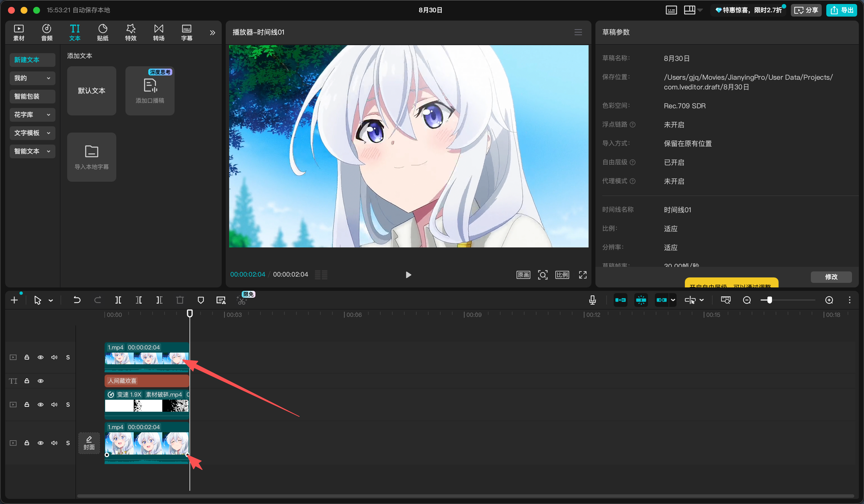The image size is (864, 504).
Task: Click the subtitle layout icon in title bar
Action: pyautogui.click(x=671, y=10)
